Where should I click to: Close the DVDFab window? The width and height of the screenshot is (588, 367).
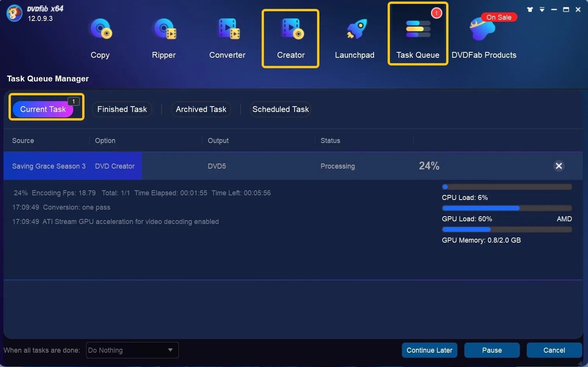(578, 9)
